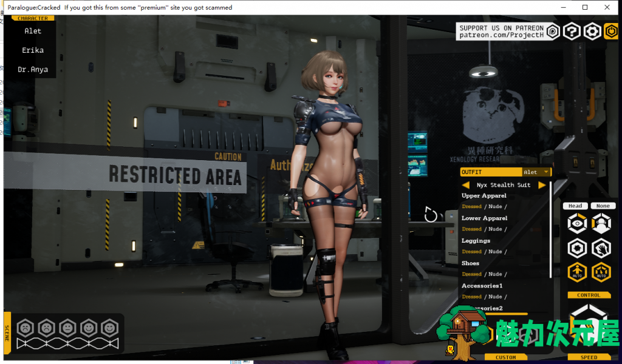622x364 pixels.
Task: Click the hand touch hexagon icon
Action: (601, 248)
